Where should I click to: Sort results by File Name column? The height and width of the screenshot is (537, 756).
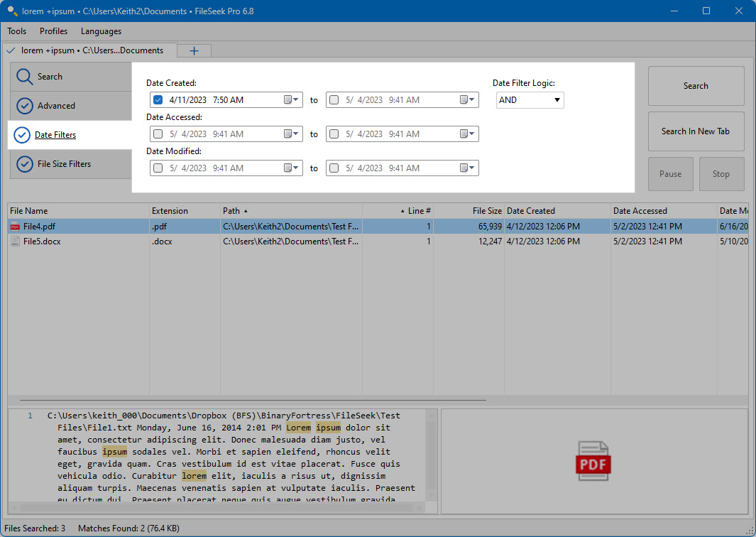coord(78,211)
